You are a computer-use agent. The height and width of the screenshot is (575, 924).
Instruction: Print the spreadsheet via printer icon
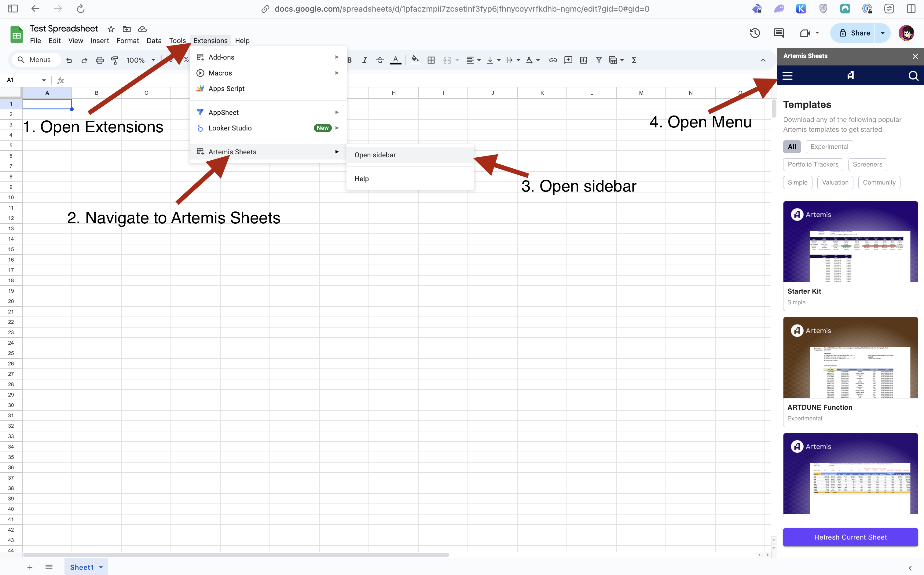click(100, 60)
